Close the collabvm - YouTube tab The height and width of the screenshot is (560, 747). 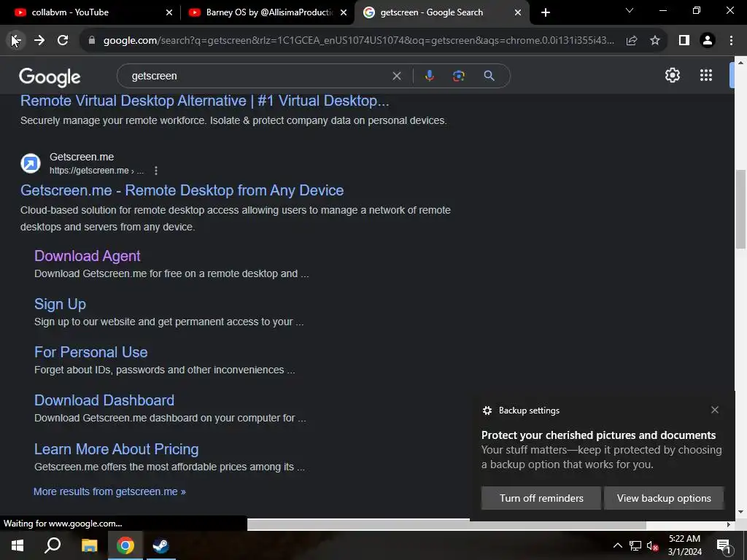point(169,13)
